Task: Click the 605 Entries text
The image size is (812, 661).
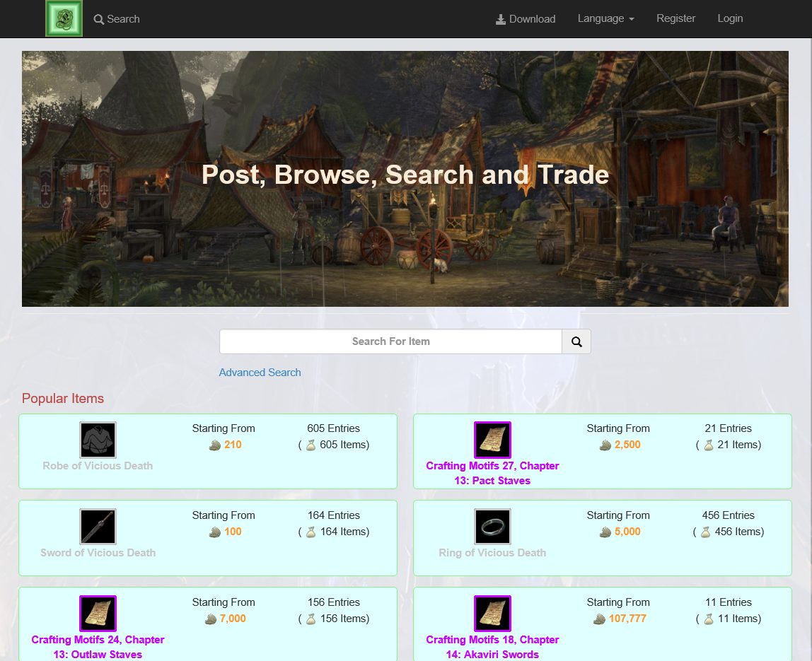Action: click(x=334, y=428)
